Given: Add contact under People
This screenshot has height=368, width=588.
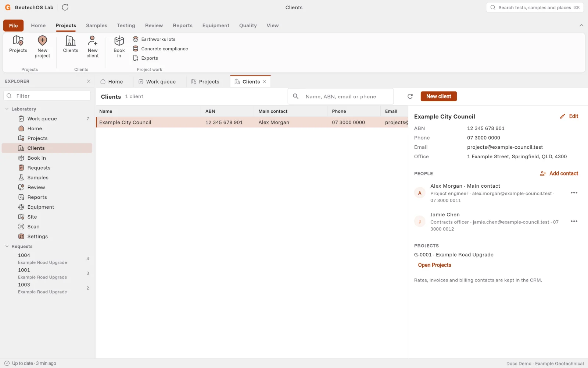Looking at the screenshot, I should click(559, 173).
